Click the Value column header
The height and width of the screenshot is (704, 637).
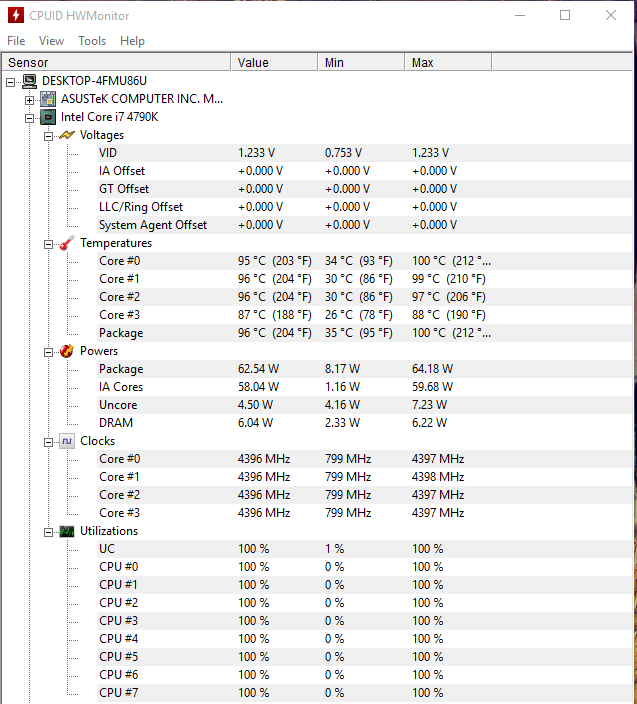[274, 62]
